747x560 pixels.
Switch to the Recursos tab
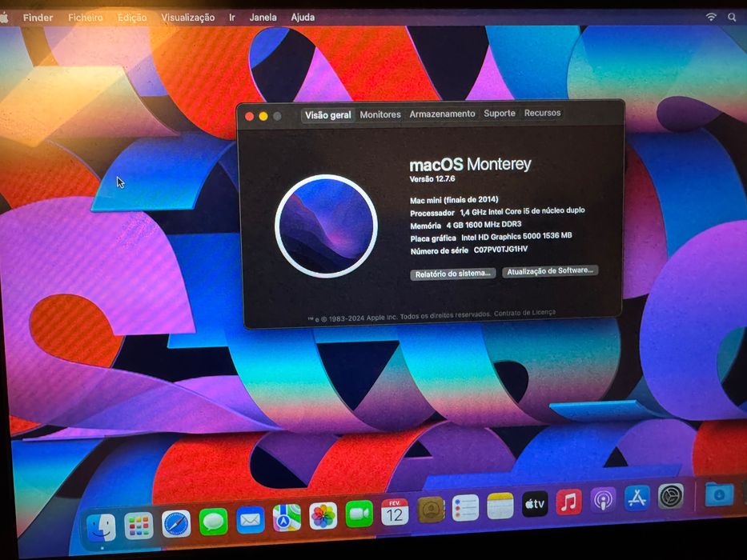(x=542, y=113)
